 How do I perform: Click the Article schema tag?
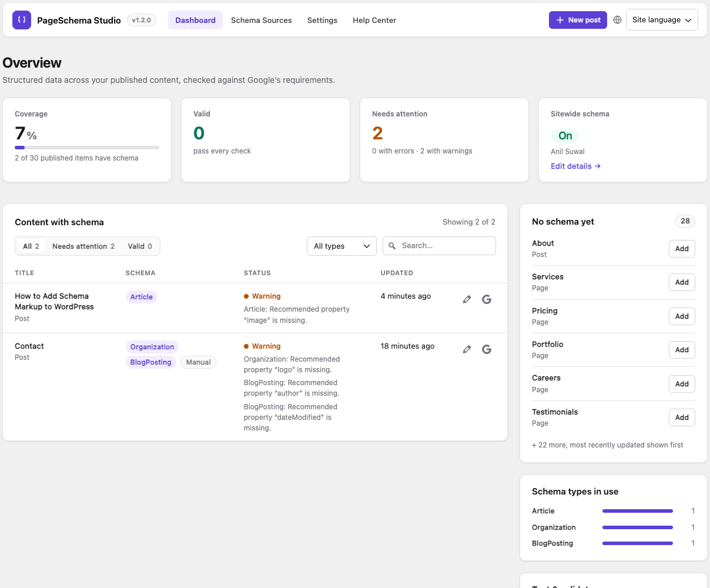142,297
